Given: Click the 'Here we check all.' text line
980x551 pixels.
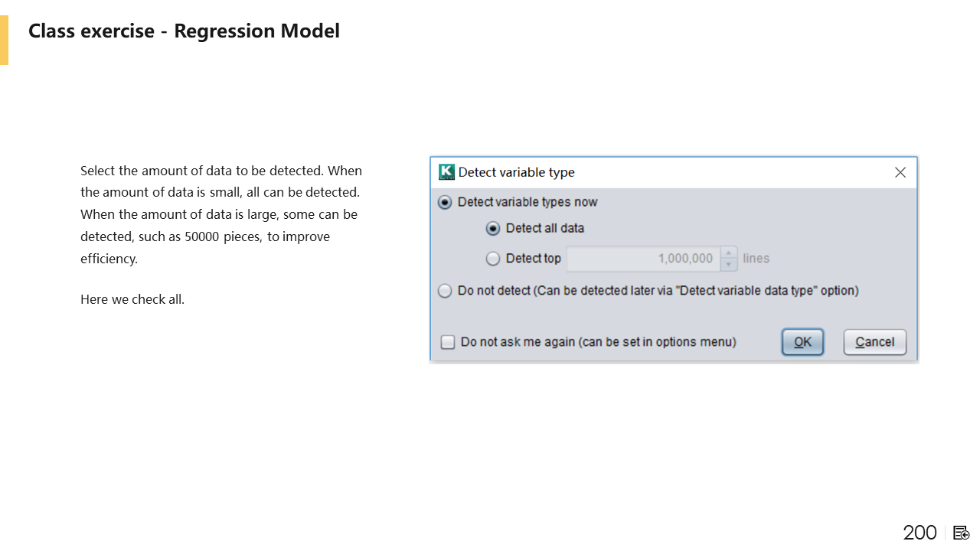Looking at the screenshot, I should (132, 299).
